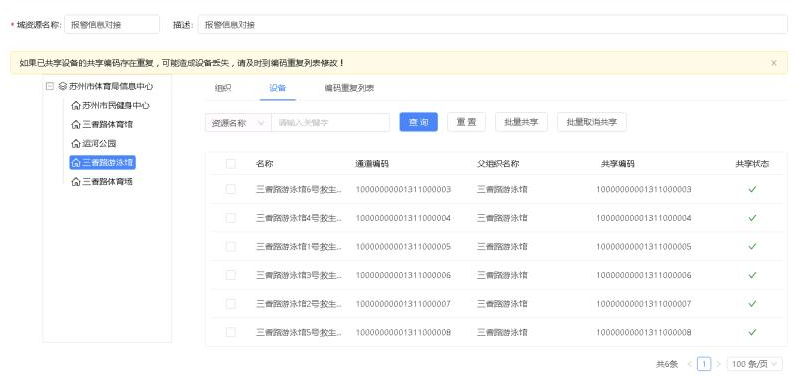Click share-status checkmark for code 10000000001311000003
The image size is (794, 379).
(x=752, y=189)
